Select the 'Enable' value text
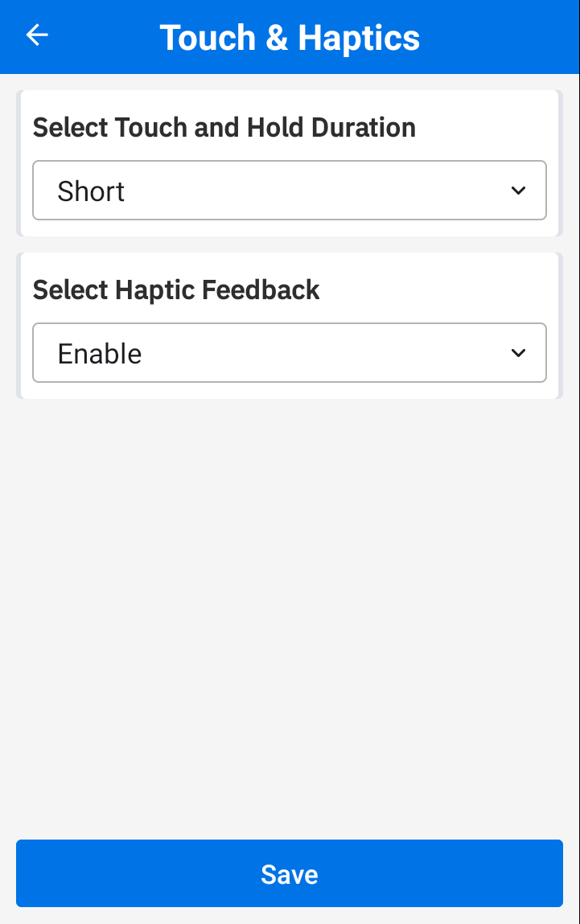 pos(100,354)
